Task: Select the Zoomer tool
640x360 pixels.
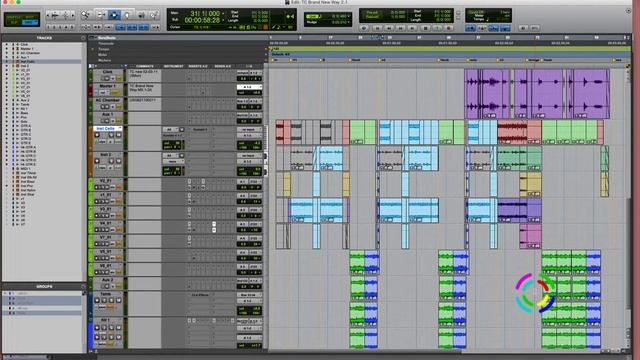Action: coord(86,15)
